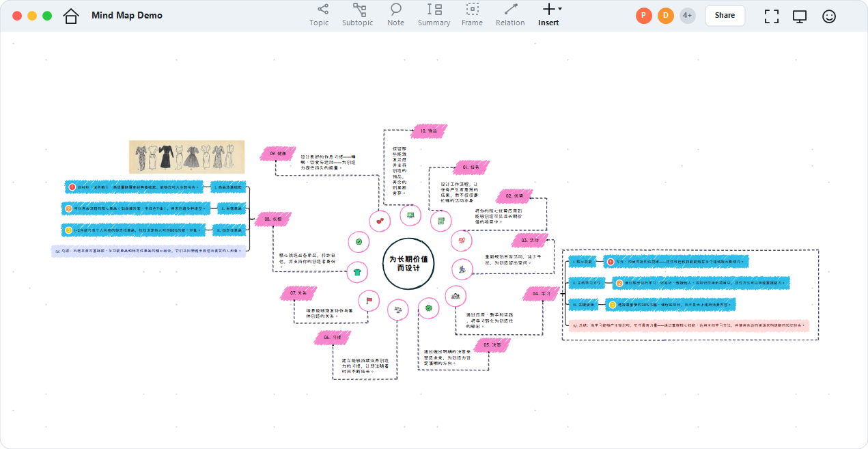Select the pink 04 branch label
This screenshot has width=868, height=449.
pyautogui.click(x=541, y=294)
